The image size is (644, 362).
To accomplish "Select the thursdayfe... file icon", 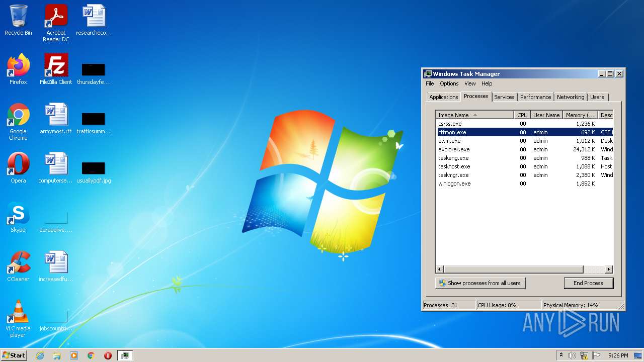I will pos(94,73).
